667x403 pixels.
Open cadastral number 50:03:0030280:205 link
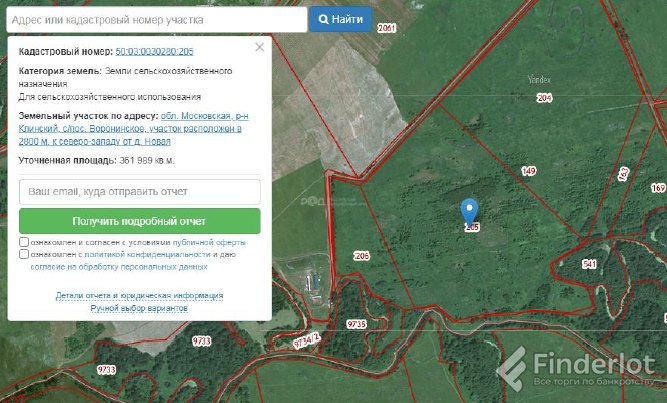pyautogui.click(x=155, y=50)
